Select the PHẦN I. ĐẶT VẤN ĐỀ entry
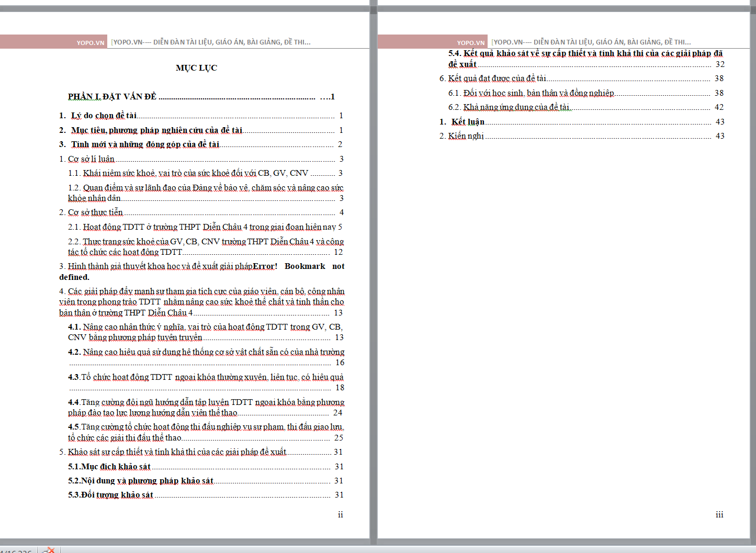756x553 pixels. [201, 96]
